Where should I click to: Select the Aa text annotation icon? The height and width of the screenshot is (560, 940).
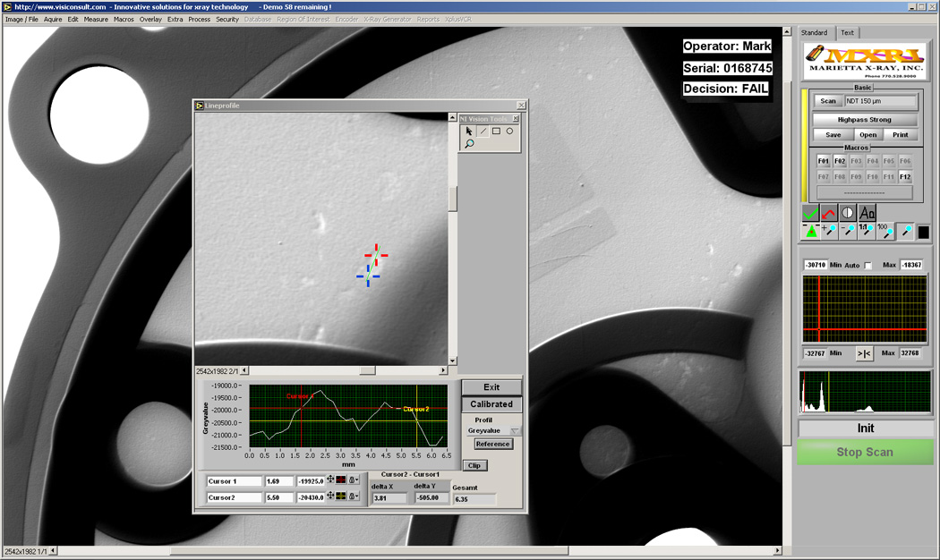pyautogui.click(x=867, y=214)
